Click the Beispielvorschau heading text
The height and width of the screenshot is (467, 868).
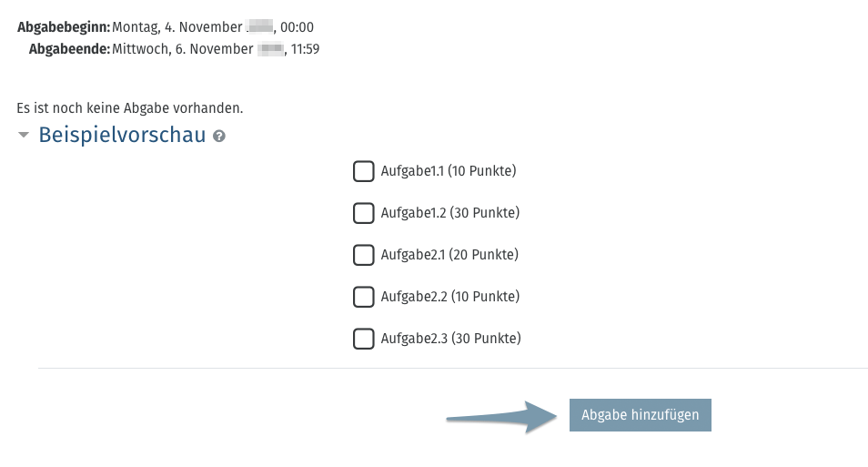coord(122,135)
